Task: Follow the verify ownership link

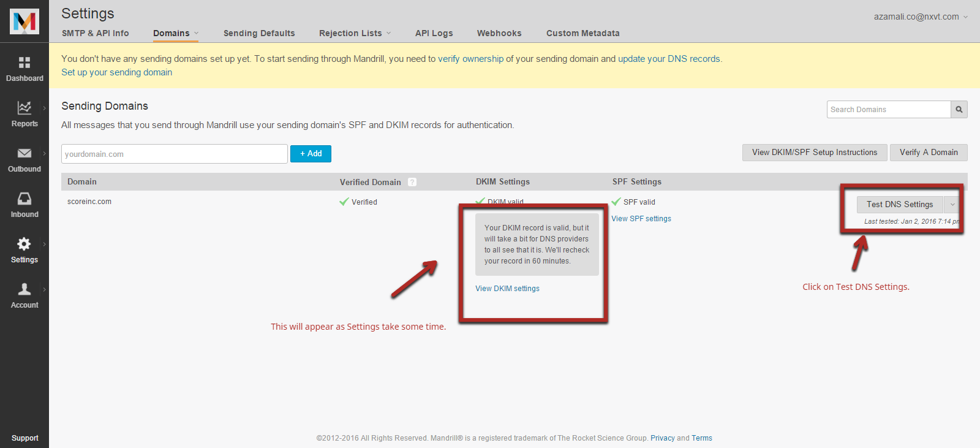Action: click(470, 59)
